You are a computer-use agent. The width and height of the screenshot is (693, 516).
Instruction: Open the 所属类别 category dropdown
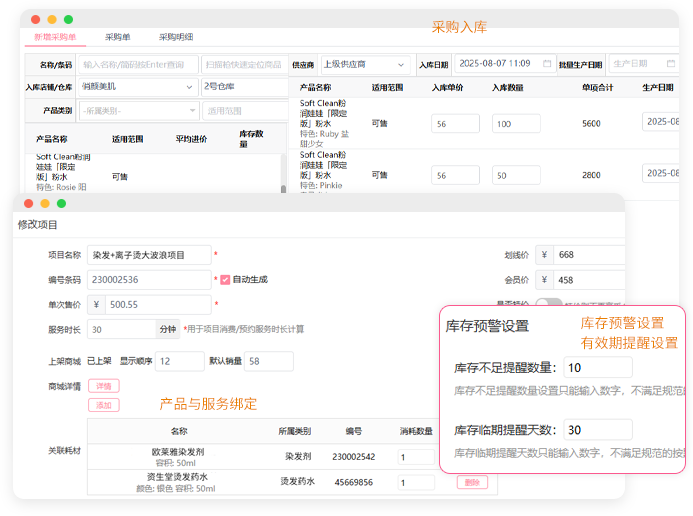point(138,111)
